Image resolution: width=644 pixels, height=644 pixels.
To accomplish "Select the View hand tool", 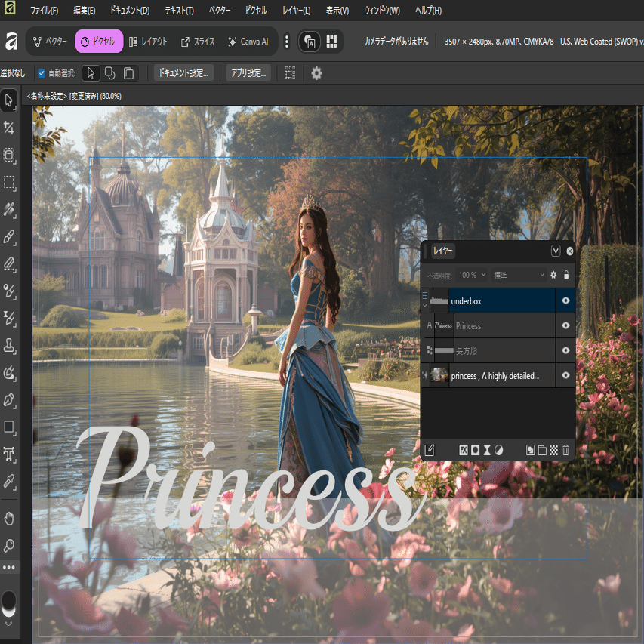I will pos(8,519).
